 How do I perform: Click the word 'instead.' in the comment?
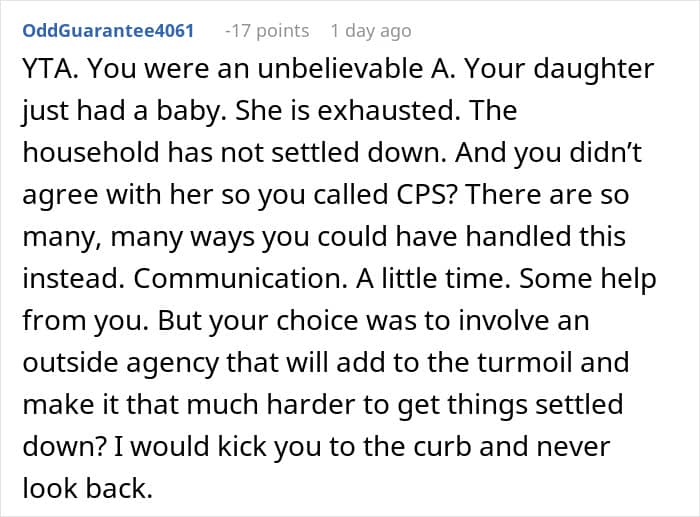tap(74, 279)
